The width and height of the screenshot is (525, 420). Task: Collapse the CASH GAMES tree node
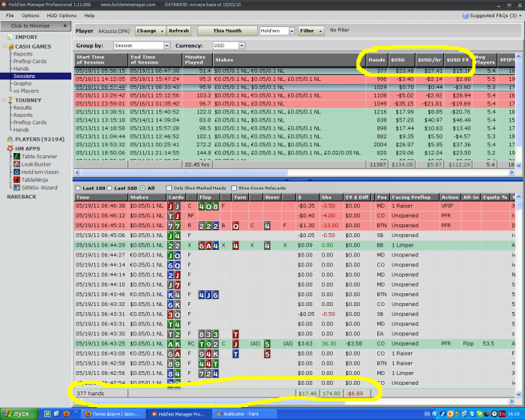[x=4, y=46]
